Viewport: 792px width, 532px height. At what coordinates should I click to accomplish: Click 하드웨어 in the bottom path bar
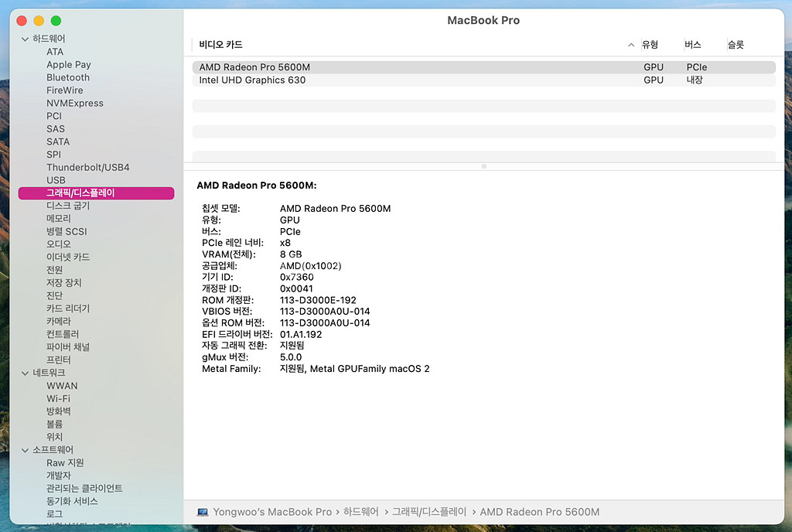(360, 512)
